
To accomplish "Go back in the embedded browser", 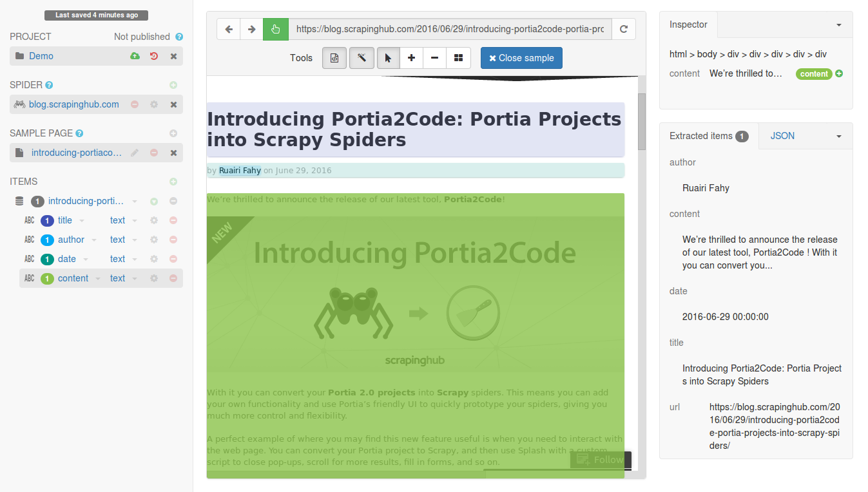I will 229,29.
